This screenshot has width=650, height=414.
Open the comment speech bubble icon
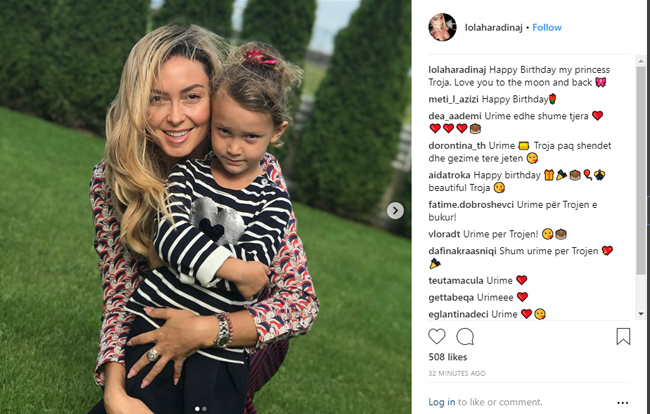click(x=465, y=337)
